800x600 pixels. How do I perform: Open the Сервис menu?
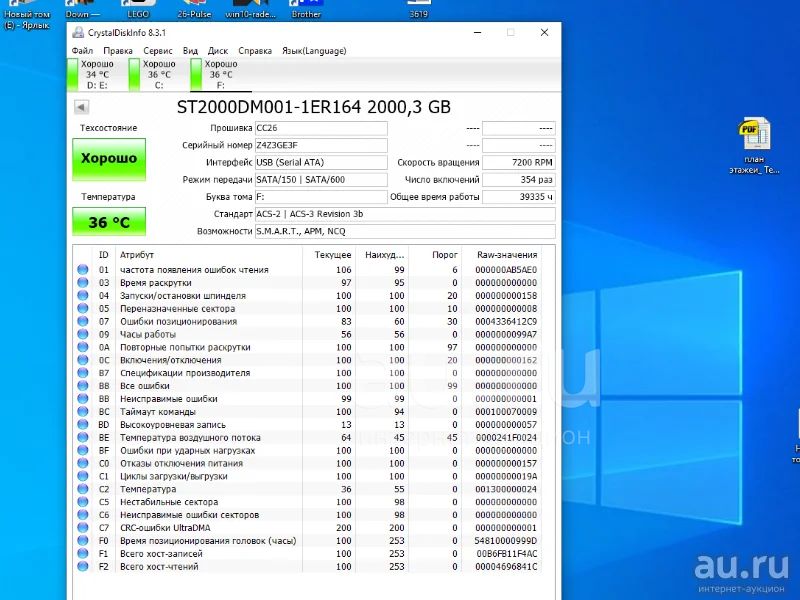[158, 51]
